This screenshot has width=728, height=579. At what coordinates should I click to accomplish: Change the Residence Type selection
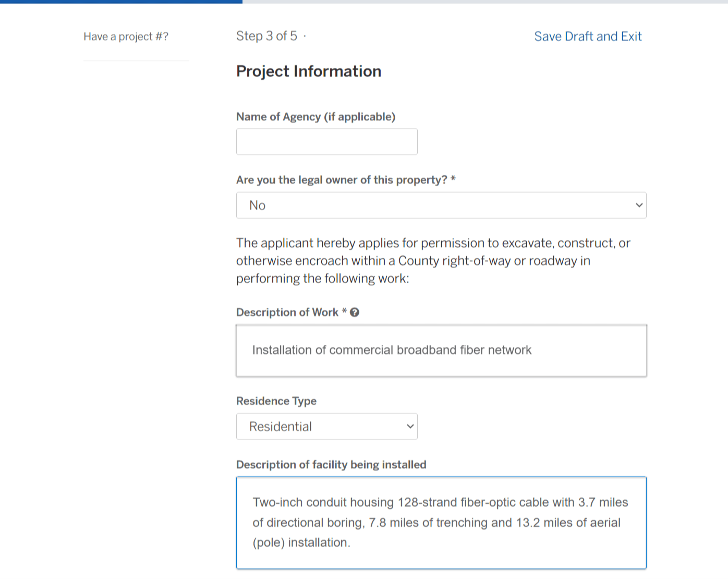326,426
